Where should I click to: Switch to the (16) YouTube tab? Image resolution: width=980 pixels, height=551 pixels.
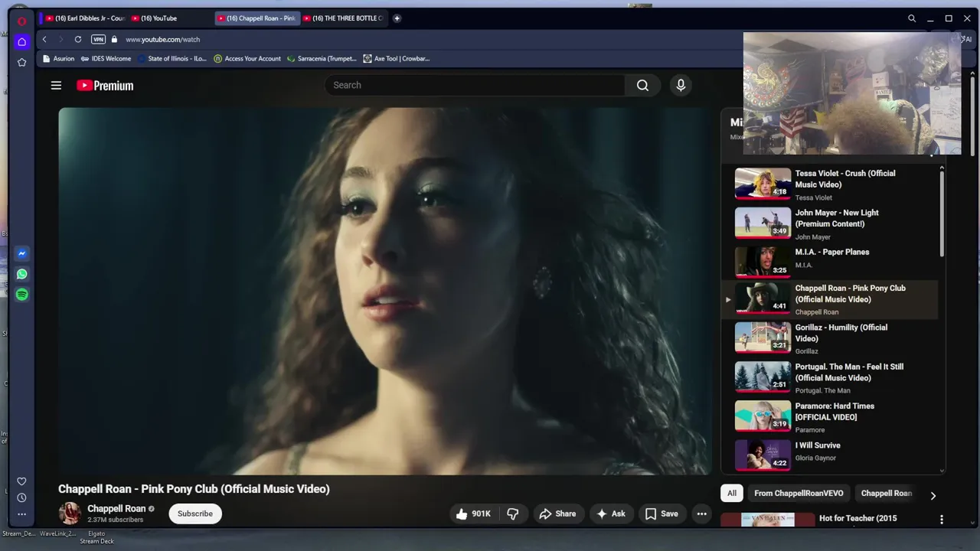pos(170,18)
